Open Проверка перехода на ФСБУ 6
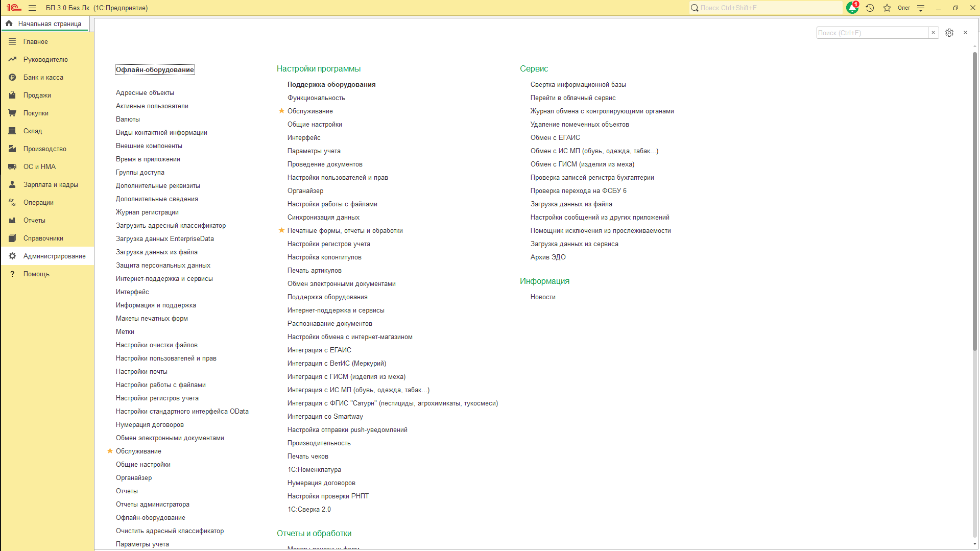The image size is (980, 551). tap(579, 191)
